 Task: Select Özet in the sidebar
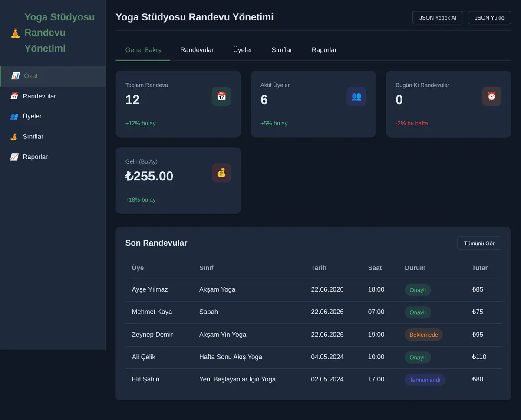pyautogui.click(x=53, y=76)
